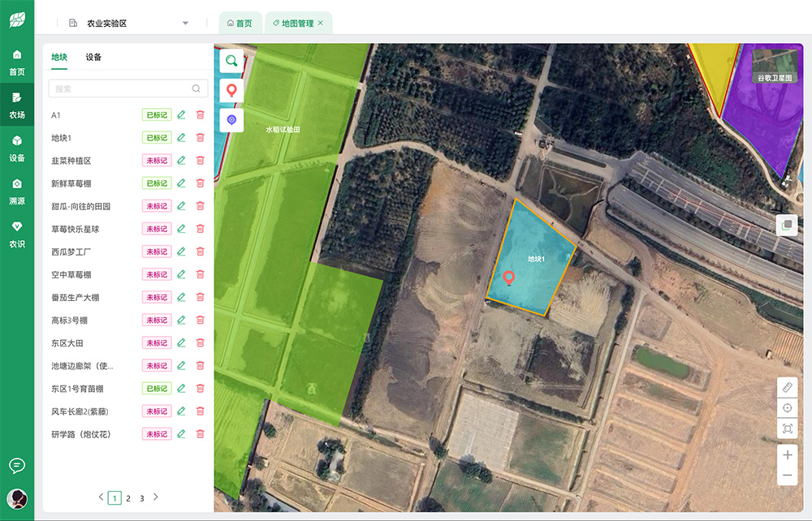Viewport: 812px width, 521px height.
Task: Click the edit pencil for 韭菜种植区
Action: 181,161
